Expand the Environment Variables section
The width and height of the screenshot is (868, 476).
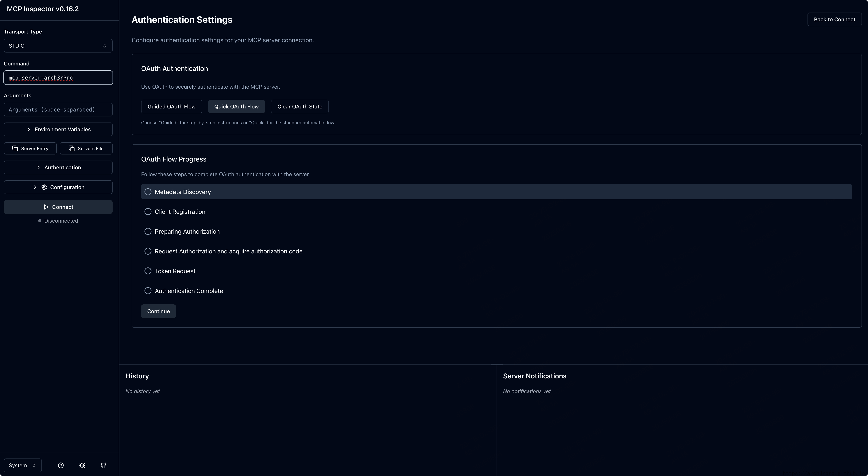pos(58,129)
